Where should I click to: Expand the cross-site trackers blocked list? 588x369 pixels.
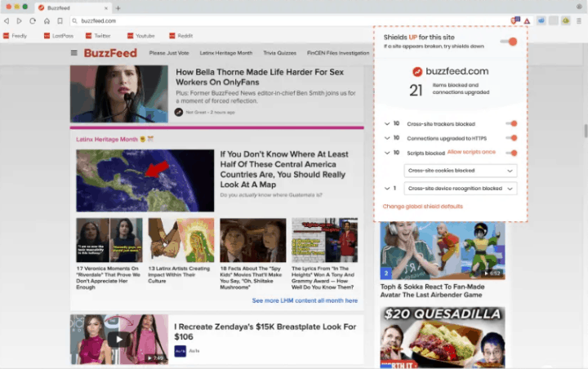coord(387,123)
